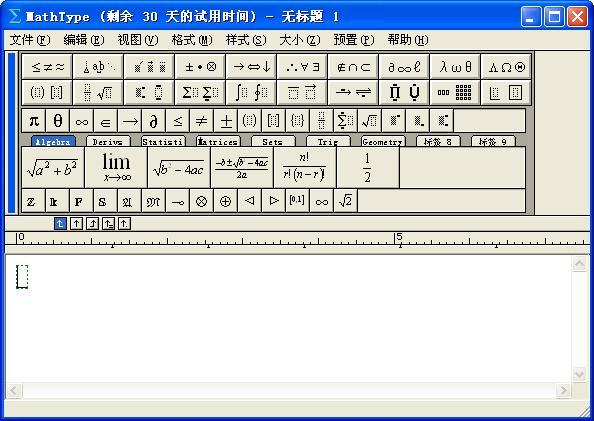Open the subscript and superscript templates palette
The width and height of the screenshot is (594, 421).
click(149, 92)
